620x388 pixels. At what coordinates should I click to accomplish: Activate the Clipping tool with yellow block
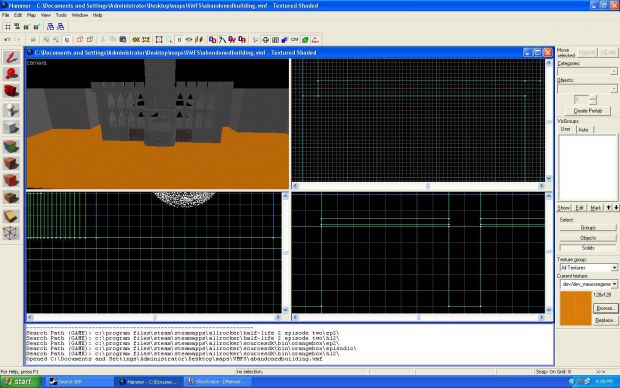pyautogui.click(x=11, y=216)
